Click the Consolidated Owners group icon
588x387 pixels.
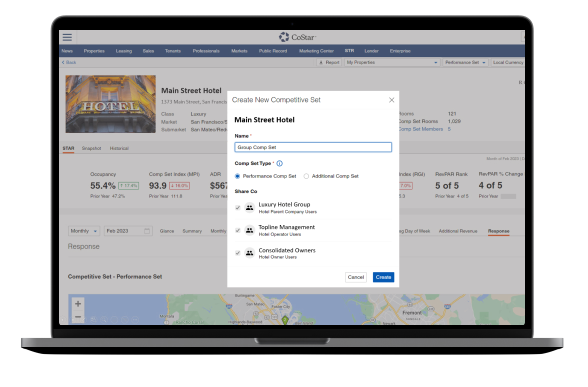249,253
